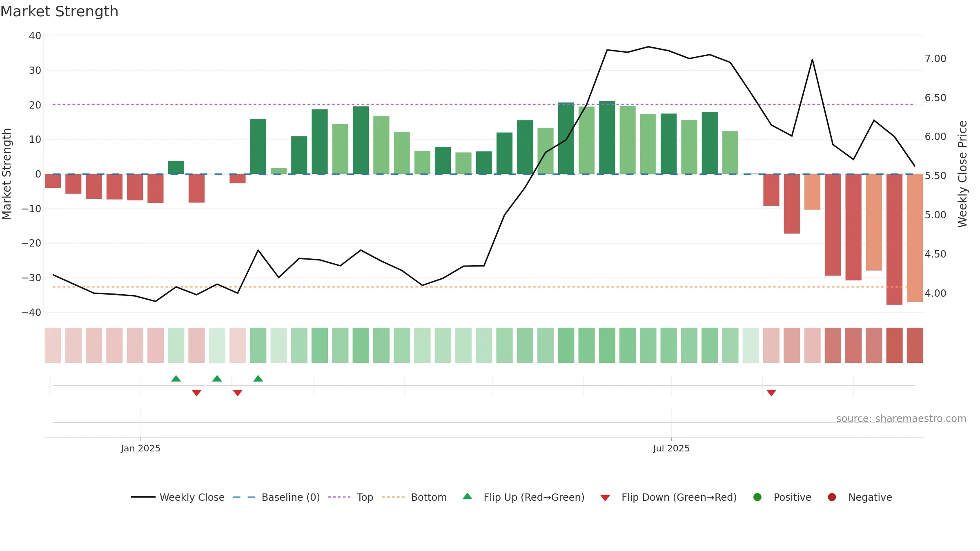Click the Flip Up green triangle legend icon
Screen dimensions: 980x551
tap(468, 496)
